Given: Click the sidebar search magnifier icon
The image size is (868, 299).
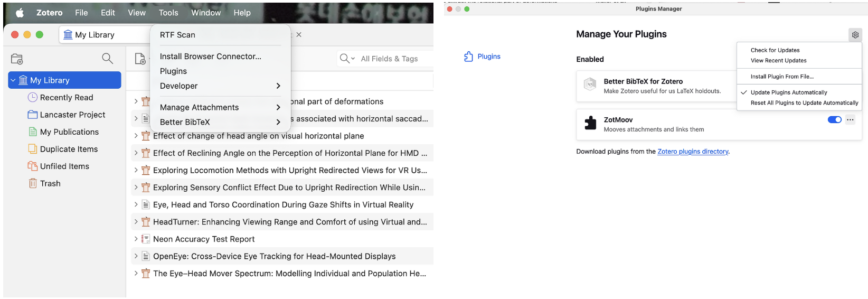Looking at the screenshot, I should click(107, 58).
